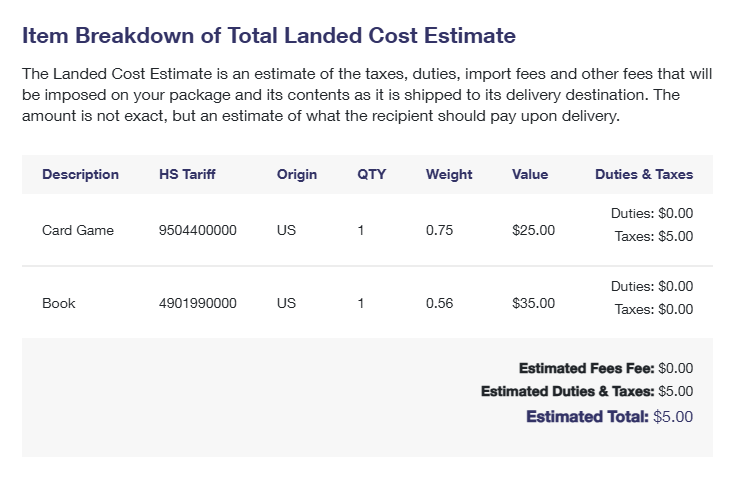Click the QTY column header
Screen dimensions: 739x486
(371, 174)
